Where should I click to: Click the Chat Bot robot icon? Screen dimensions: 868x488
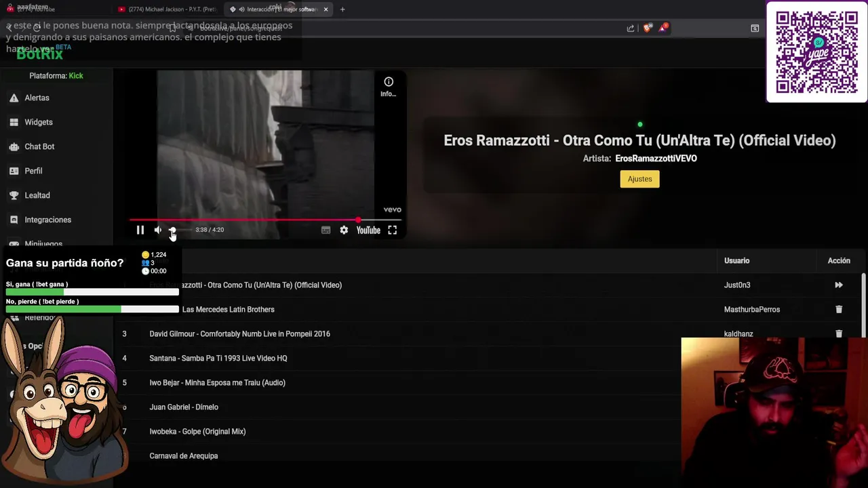coord(14,146)
